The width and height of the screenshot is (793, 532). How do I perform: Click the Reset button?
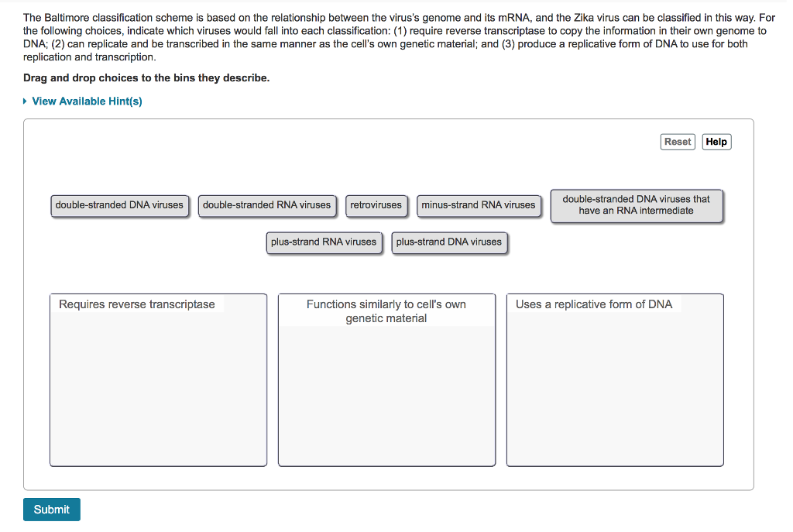point(677,142)
